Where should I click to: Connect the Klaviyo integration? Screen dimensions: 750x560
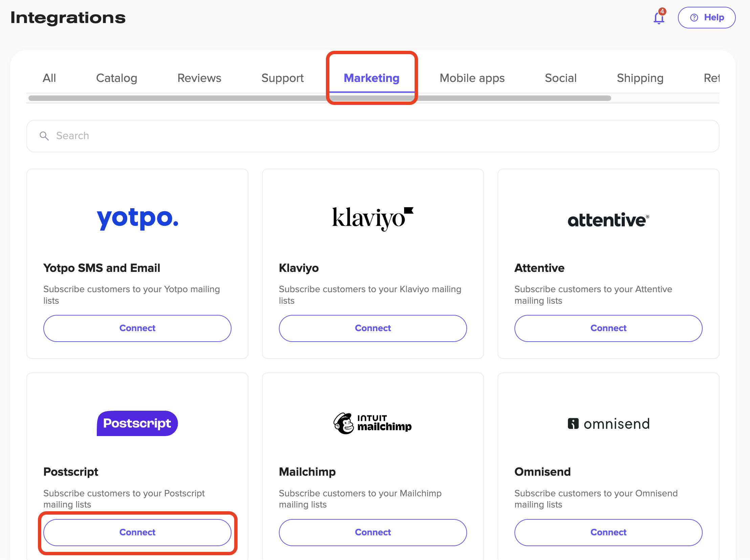point(372,328)
